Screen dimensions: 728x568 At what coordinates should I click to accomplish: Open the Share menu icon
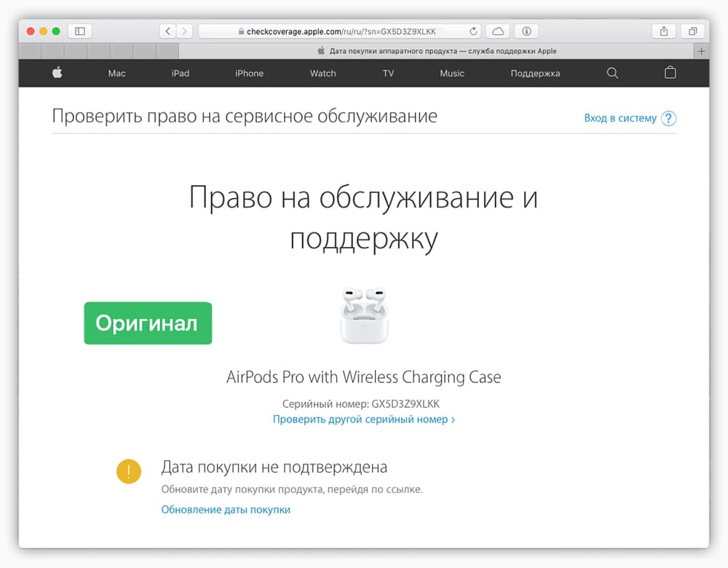click(664, 31)
